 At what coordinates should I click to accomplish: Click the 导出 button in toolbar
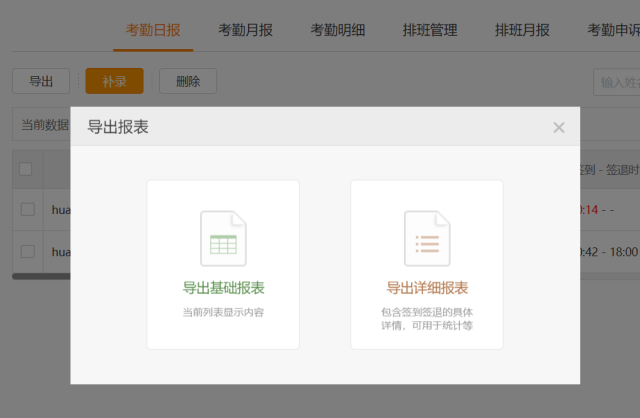pyautogui.click(x=41, y=81)
